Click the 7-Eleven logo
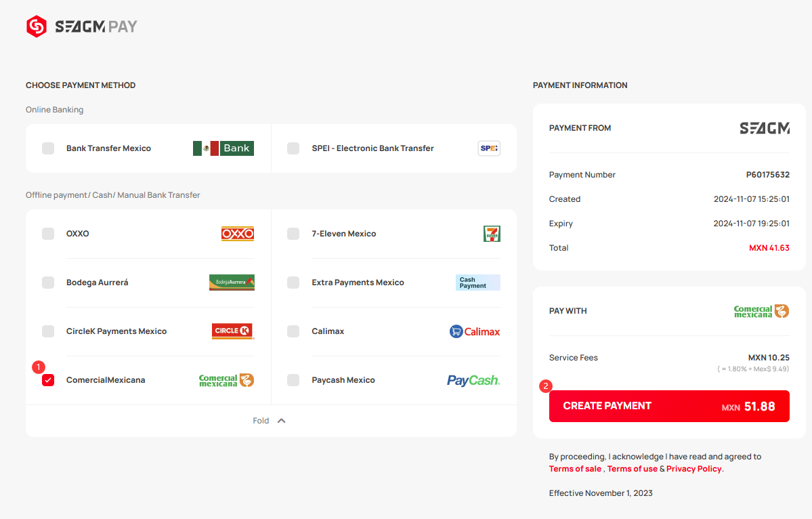Screen dimensions: 812x519 pos(492,234)
